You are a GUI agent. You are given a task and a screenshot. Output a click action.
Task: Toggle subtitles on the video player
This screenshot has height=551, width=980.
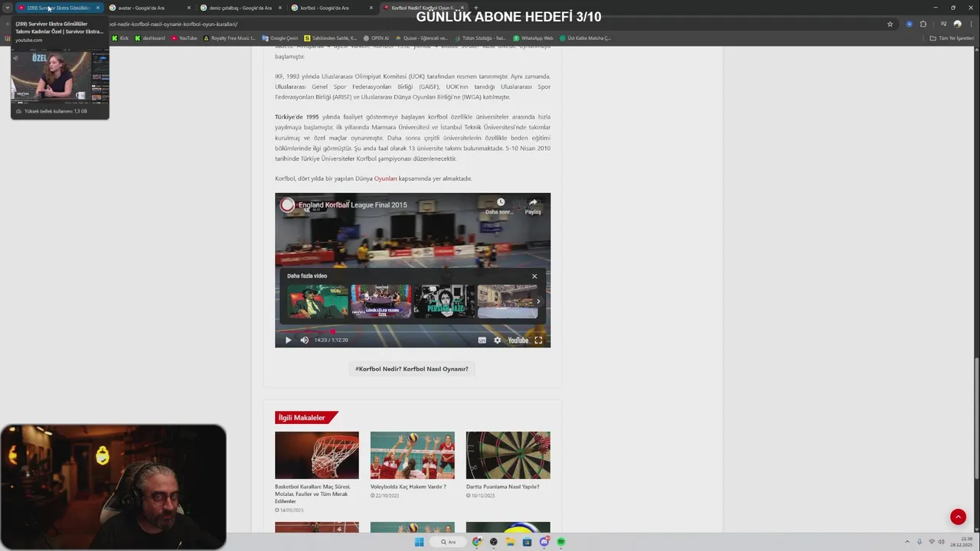point(482,341)
